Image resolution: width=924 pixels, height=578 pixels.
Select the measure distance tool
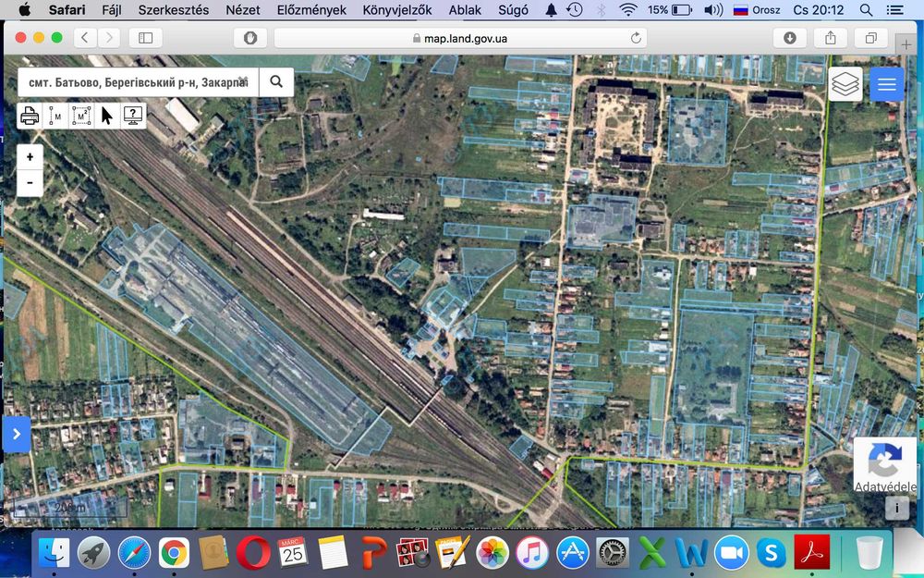tap(56, 116)
